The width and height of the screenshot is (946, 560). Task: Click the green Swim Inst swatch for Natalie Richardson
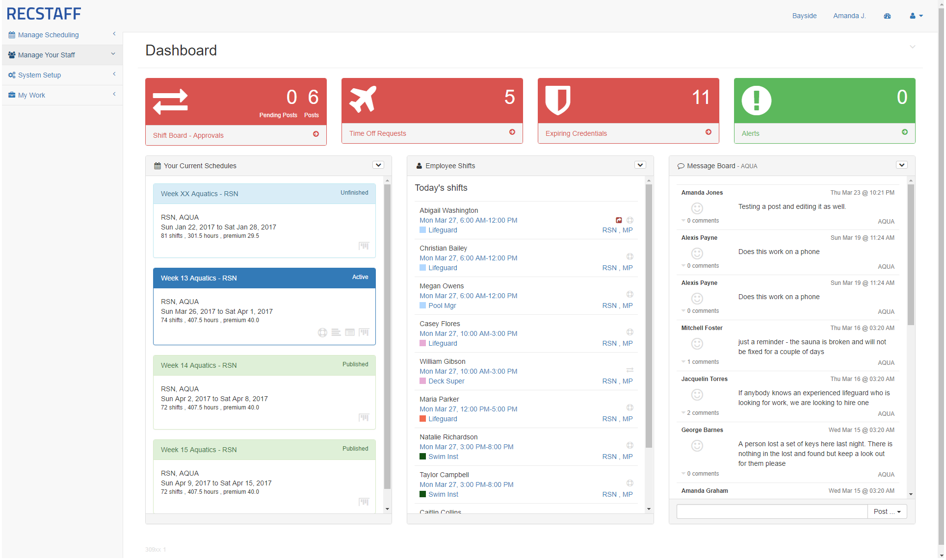pyautogui.click(x=422, y=457)
